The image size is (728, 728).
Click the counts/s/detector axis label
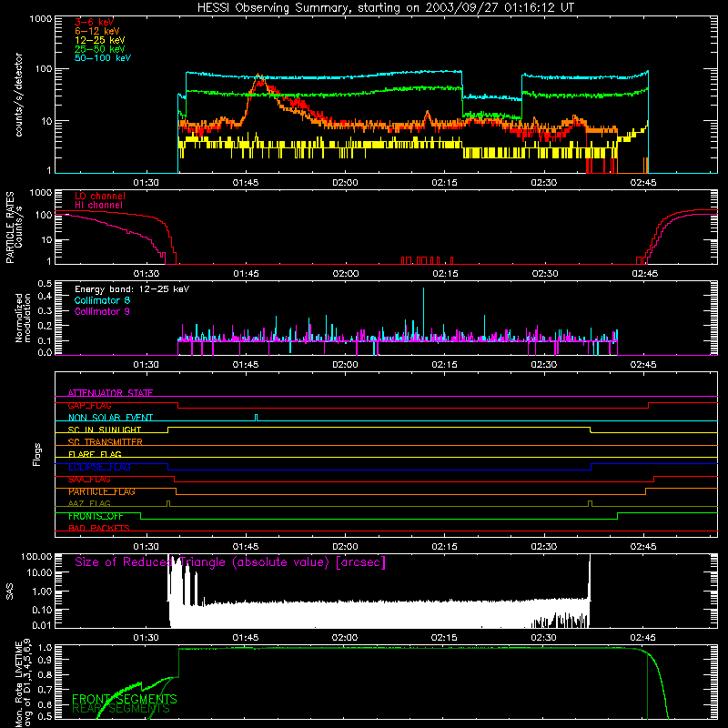click(x=19, y=95)
